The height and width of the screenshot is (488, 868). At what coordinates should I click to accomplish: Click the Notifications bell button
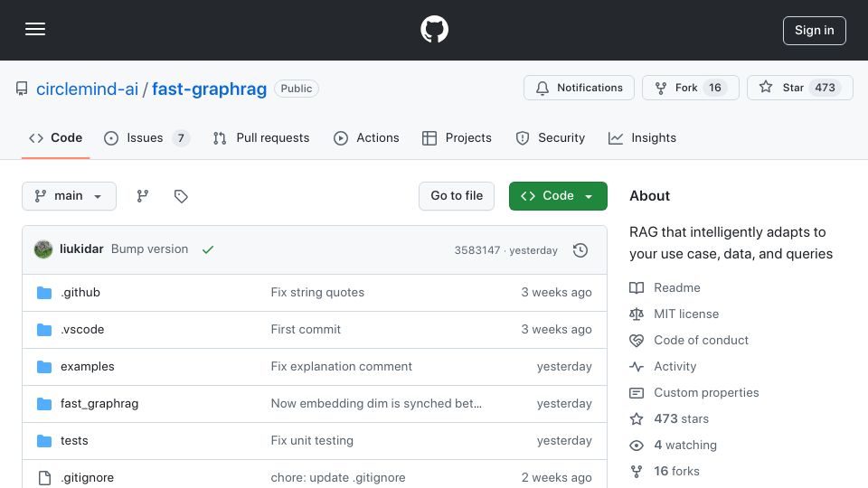579,88
